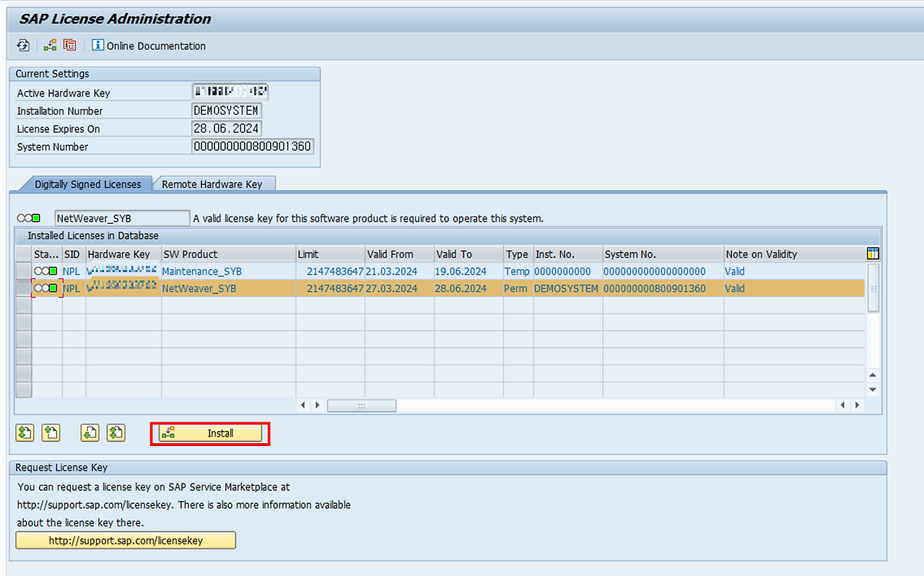The width and height of the screenshot is (924, 576).
Task: Click the NetWeaver_SYB product input field
Action: 121,217
